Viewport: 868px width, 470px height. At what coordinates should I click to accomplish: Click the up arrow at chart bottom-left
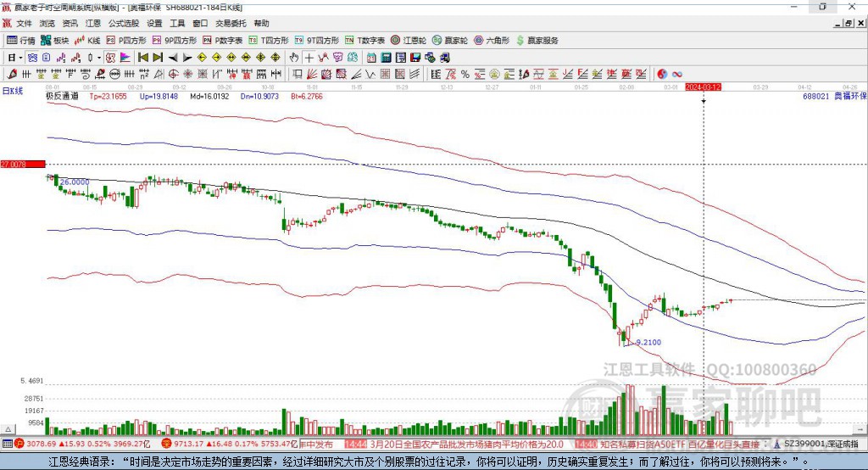pyautogui.click(x=8, y=429)
